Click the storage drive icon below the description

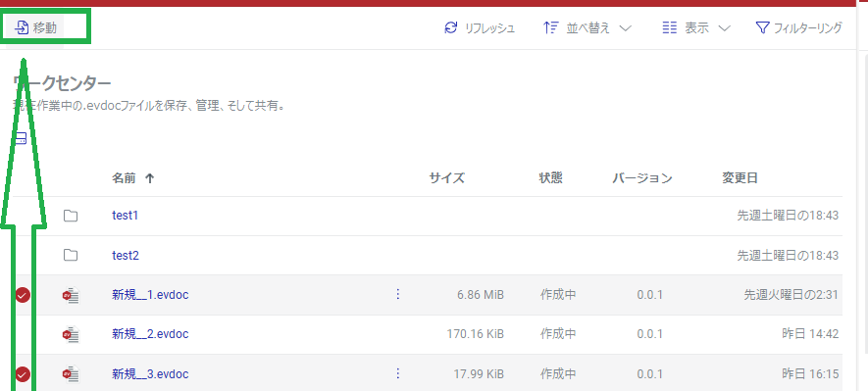[21, 138]
